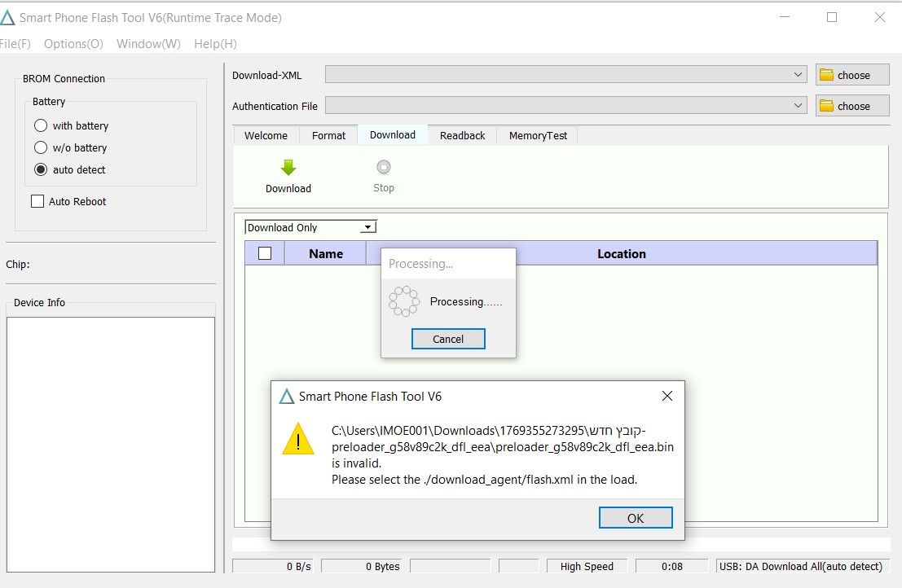Viewport: 902px width, 588px height.
Task: Click the 'is invalid.' error message line
Action: coord(357,463)
